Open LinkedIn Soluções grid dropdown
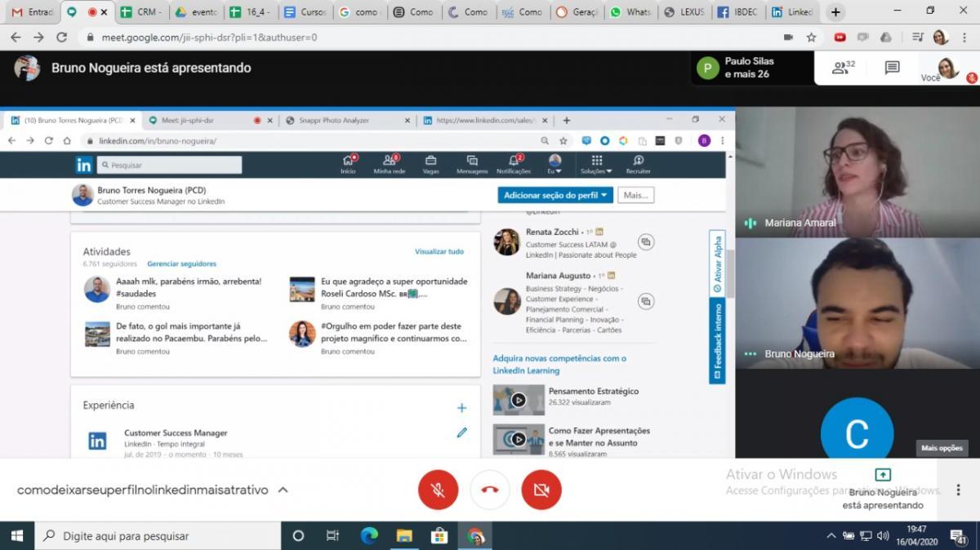Screen dimensions: 980x550 (x=596, y=164)
